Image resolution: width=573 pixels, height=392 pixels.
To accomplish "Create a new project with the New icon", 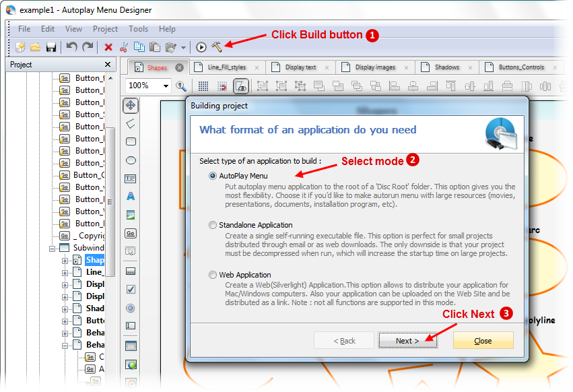I will coord(20,47).
